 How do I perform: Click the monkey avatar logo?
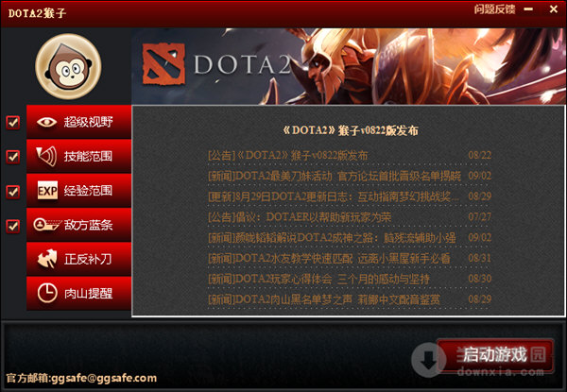[68, 66]
